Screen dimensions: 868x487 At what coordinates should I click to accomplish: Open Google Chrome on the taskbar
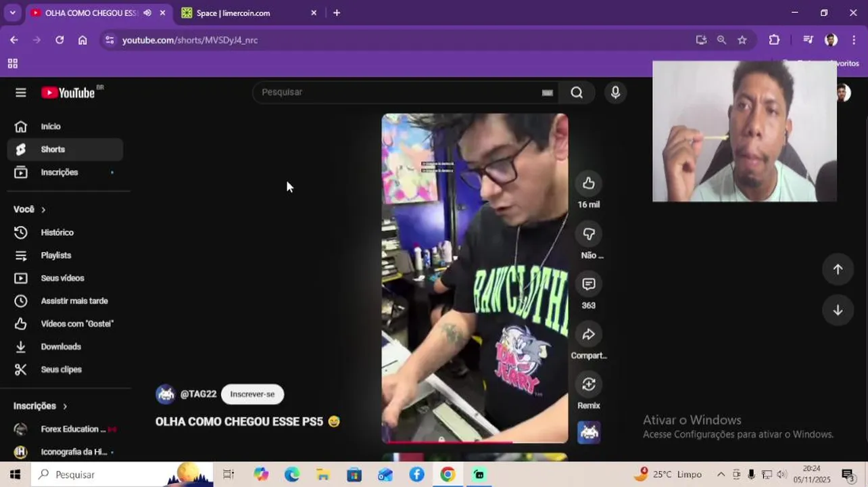click(x=448, y=475)
